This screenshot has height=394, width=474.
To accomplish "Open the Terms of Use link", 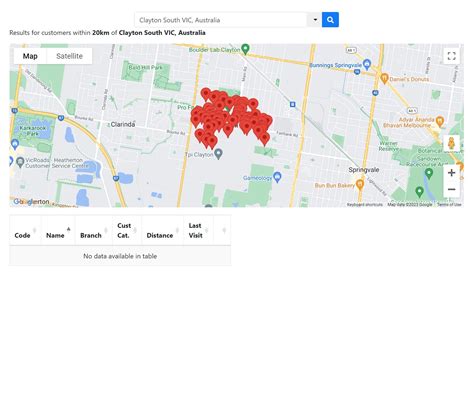I will tap(449, 204).
